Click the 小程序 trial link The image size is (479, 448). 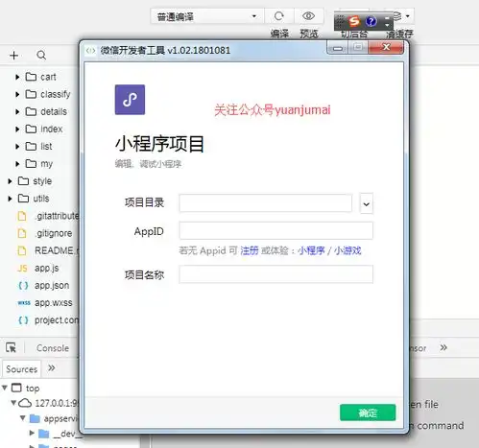[x=311, y=250]
